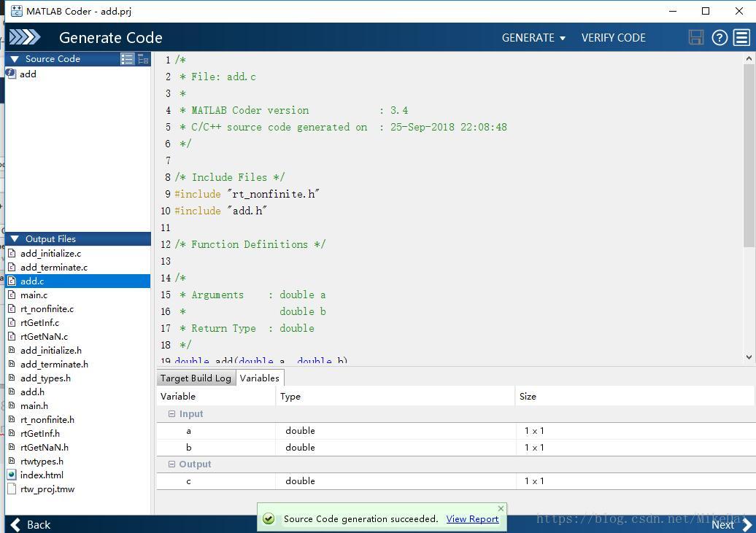Image resolution: width=756 pixels, height=533 pixels.
Task: Open rtw_proj.tmw output file
Action: point(47,489)
